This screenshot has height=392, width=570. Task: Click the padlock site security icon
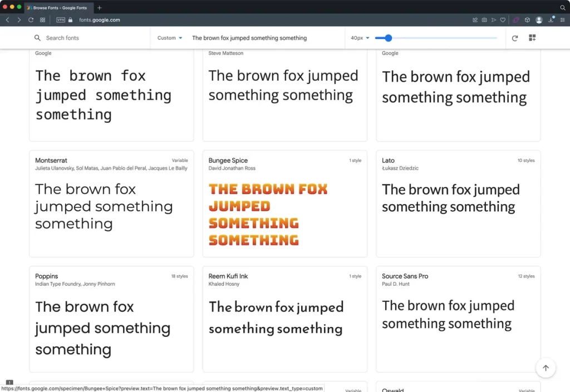pyautogui.click(x=71, y=20)
